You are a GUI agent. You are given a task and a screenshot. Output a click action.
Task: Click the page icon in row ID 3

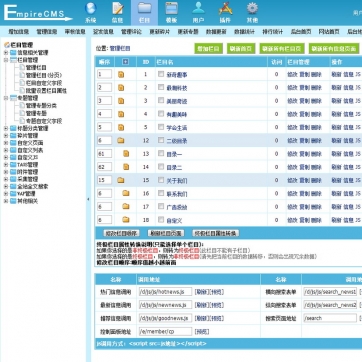click(121, 101)
